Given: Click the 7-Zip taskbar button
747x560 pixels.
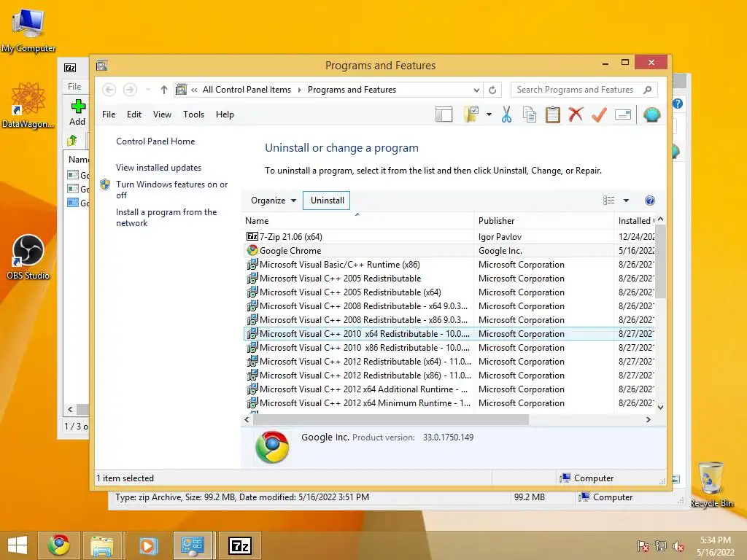Looking at the screenshot, I should click(239, 545).
